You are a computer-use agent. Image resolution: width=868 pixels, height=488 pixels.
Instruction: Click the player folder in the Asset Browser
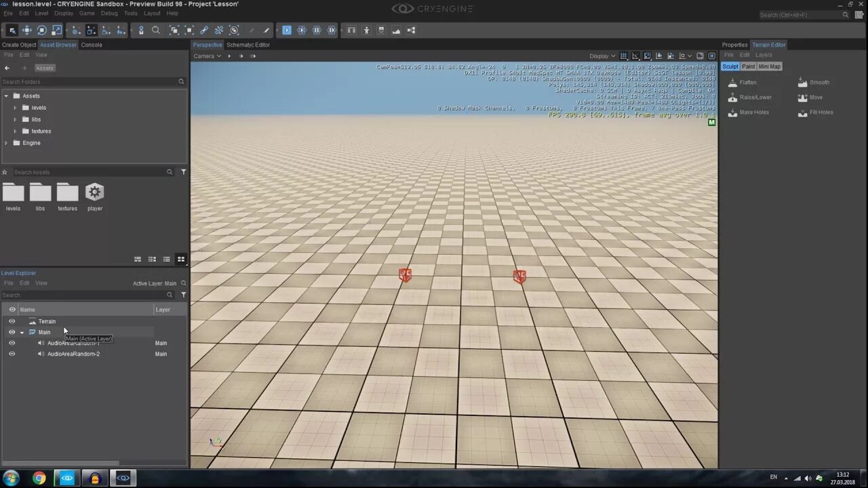[x=94, y=197]
